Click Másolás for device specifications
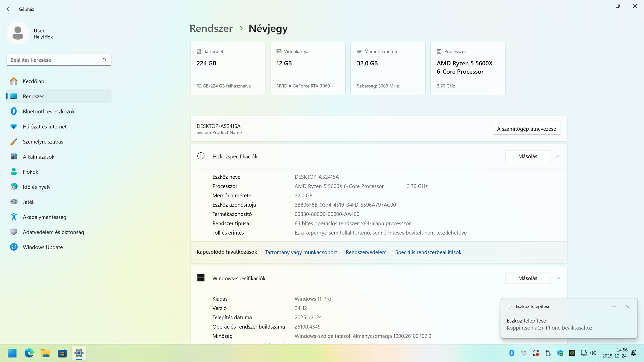The height and width of the screenshot is (362, 644). tap(527, 156)
